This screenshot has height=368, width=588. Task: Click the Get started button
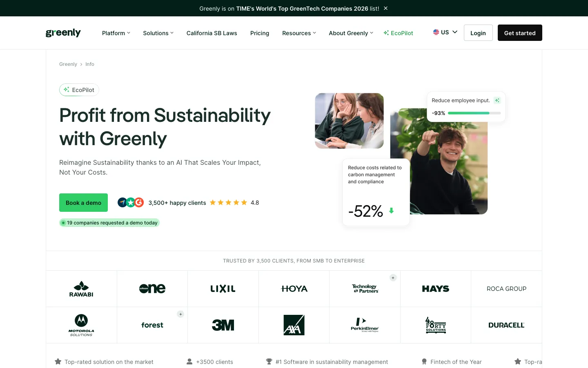(520, 33)
